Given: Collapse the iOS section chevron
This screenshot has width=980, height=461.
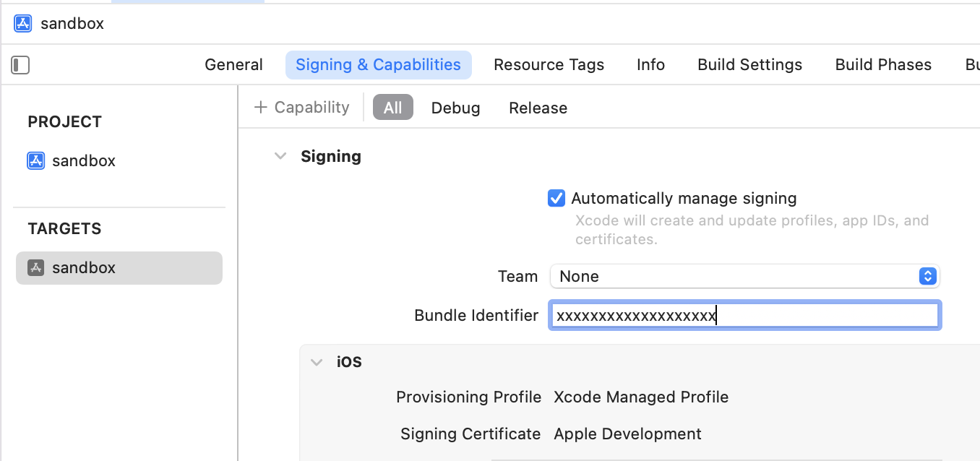Looking at the screenshot, I should click(x=317, y=362).
